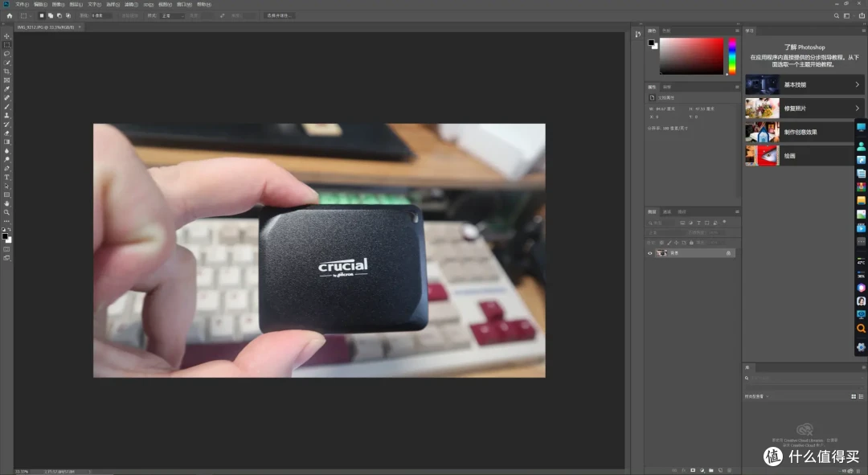Switch to the 通道 channels tab
Screen dimensions: 868x475
click(x=667, y=211)
